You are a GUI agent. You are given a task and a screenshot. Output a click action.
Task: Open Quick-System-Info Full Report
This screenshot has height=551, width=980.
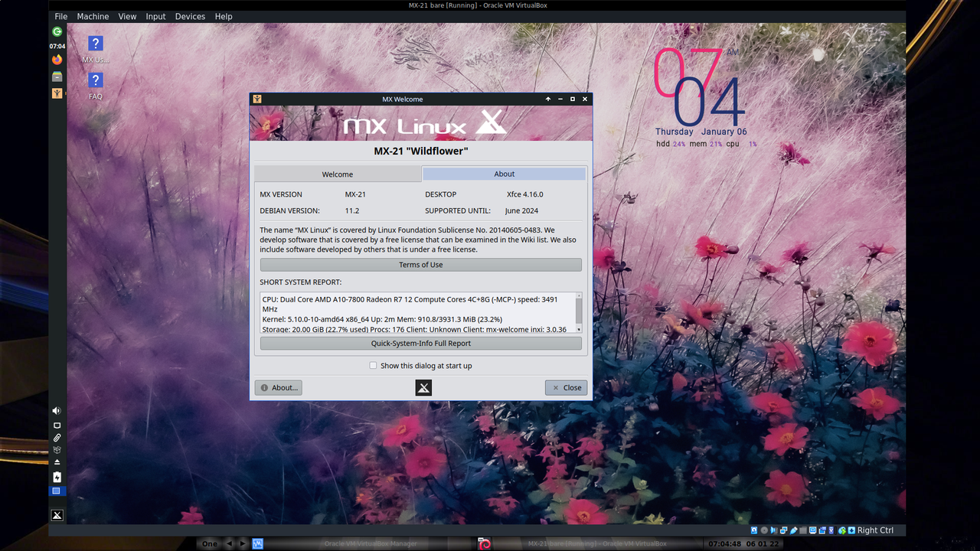pos(420,344)
